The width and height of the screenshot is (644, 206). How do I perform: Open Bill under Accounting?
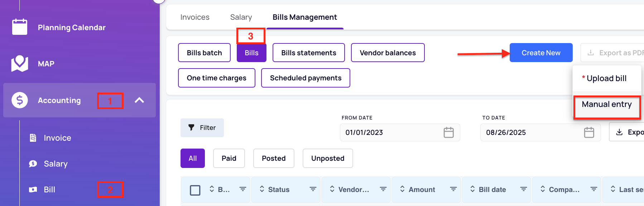49,189
